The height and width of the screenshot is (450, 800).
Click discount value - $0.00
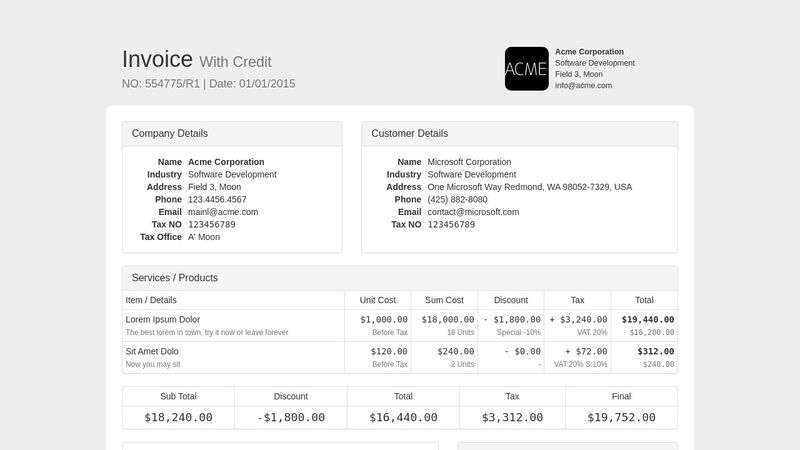[x=522, y=352]
